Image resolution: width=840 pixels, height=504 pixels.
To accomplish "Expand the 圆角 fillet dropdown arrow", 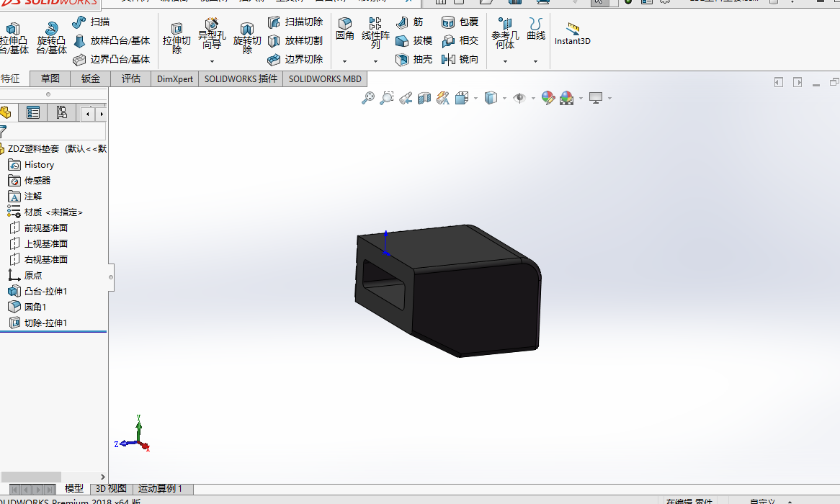I will pos(345,61).
